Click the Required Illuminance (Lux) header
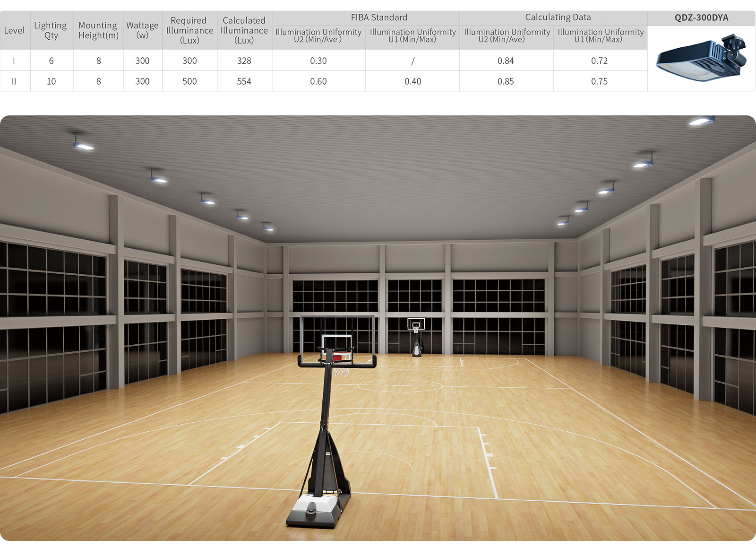The height and width of the screenshot is (558, 756). pos(189,31)
